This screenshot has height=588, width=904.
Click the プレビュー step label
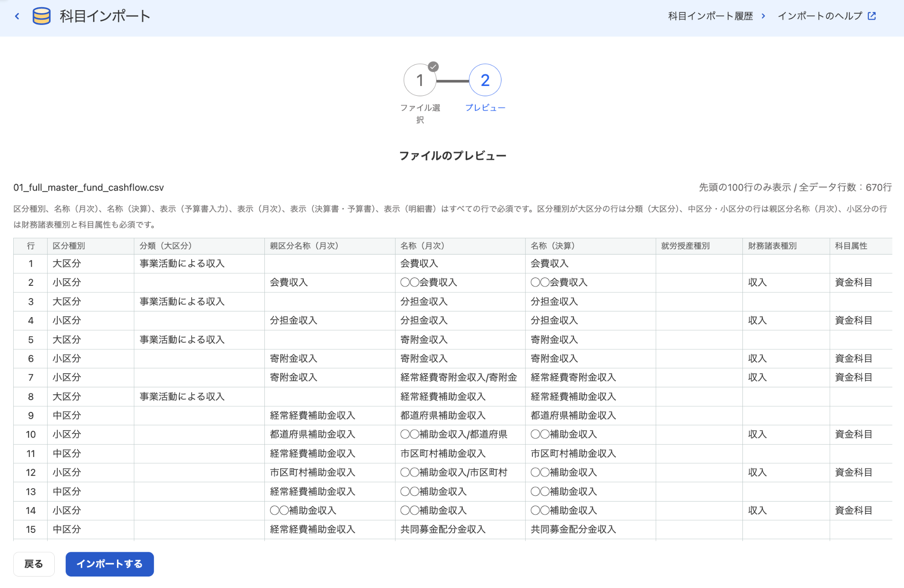click(x=485, y=108)
